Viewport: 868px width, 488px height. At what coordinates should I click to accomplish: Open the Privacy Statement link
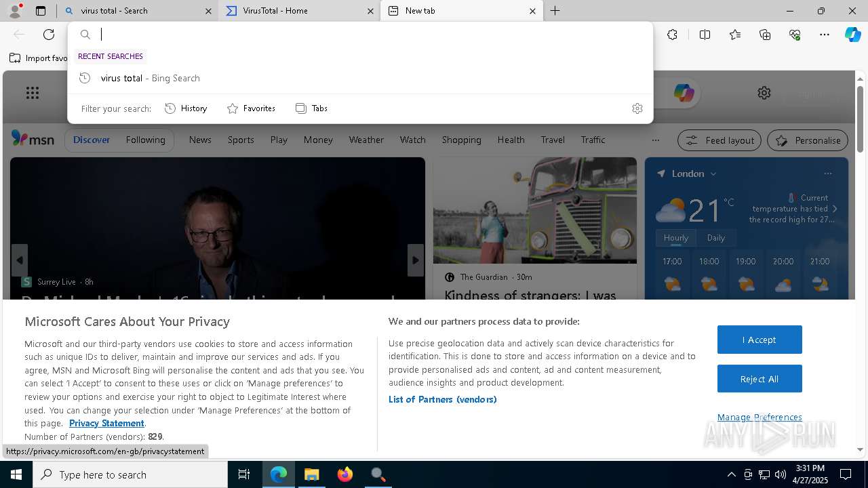coord(106,423)
